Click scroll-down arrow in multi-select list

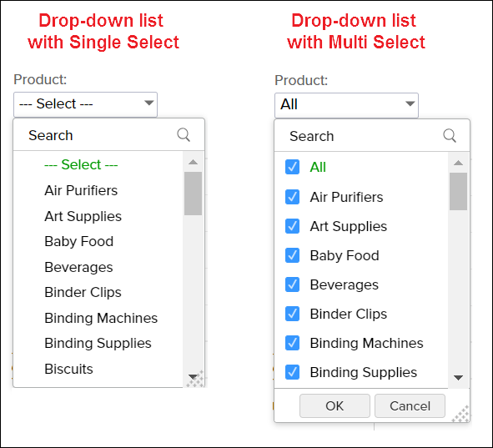tap(459, 378)
